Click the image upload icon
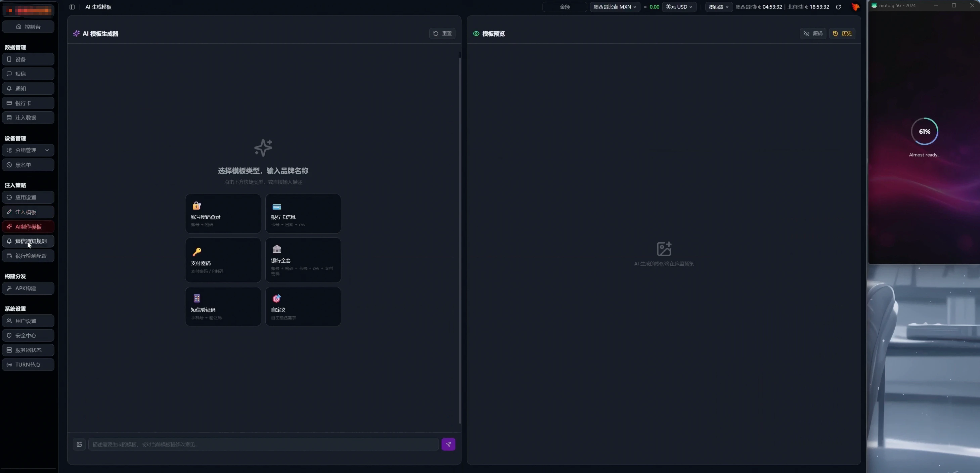980x473 pixels. (x=79, y=444)
